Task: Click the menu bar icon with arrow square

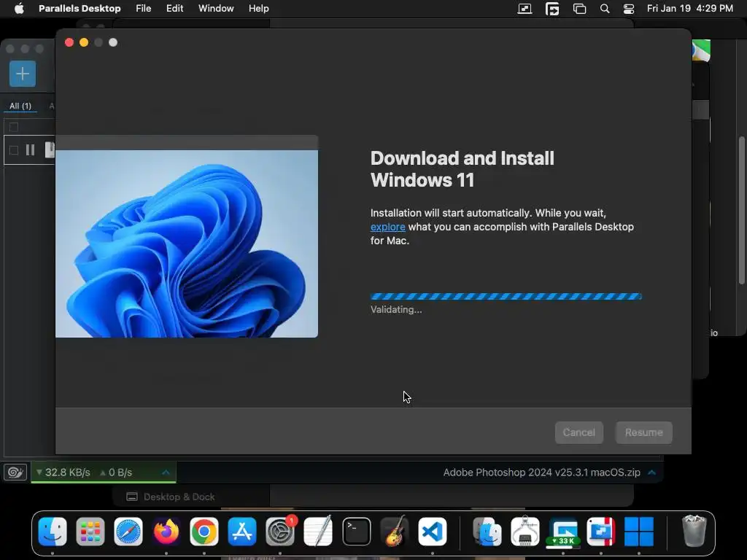Action: coord(552,9)
